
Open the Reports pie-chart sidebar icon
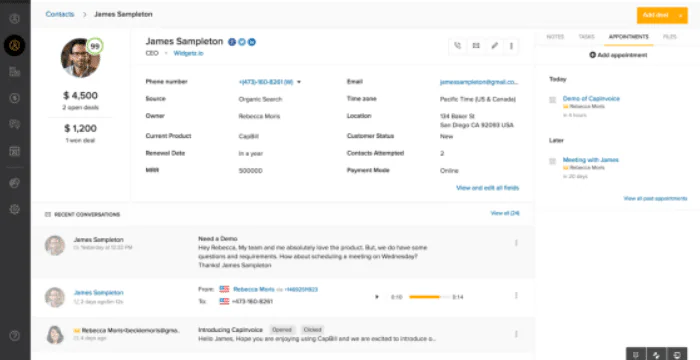pos(15,183)
